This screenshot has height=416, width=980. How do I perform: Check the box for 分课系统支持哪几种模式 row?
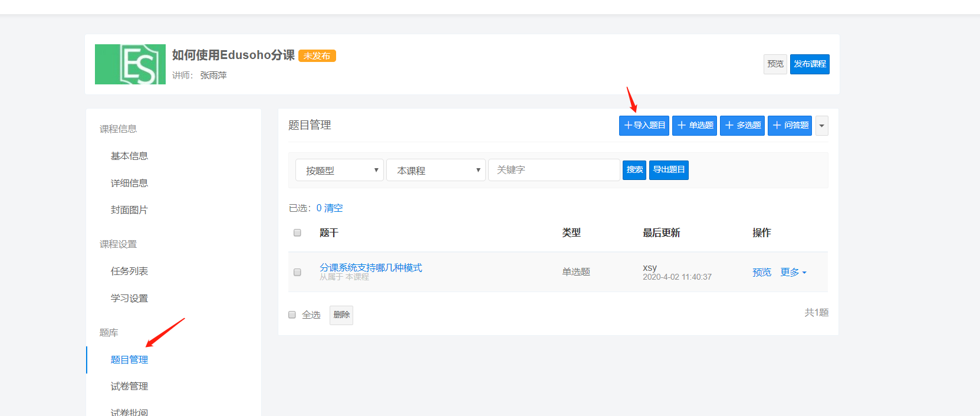pos(297,272)
